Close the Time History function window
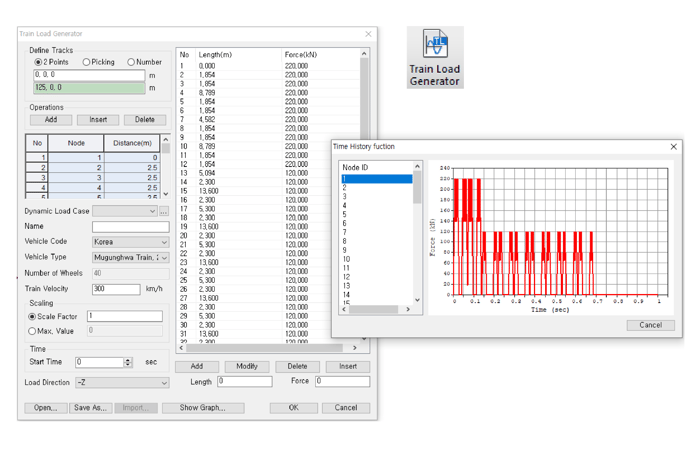The height and width of the screenshot is (449, 698). click(673, 147)
